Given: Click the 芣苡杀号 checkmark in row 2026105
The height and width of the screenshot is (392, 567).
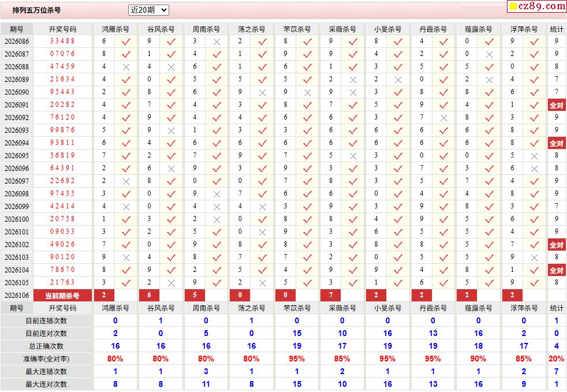Looking at the screenshot, I should pyautogui.click(x=307, y=283).
